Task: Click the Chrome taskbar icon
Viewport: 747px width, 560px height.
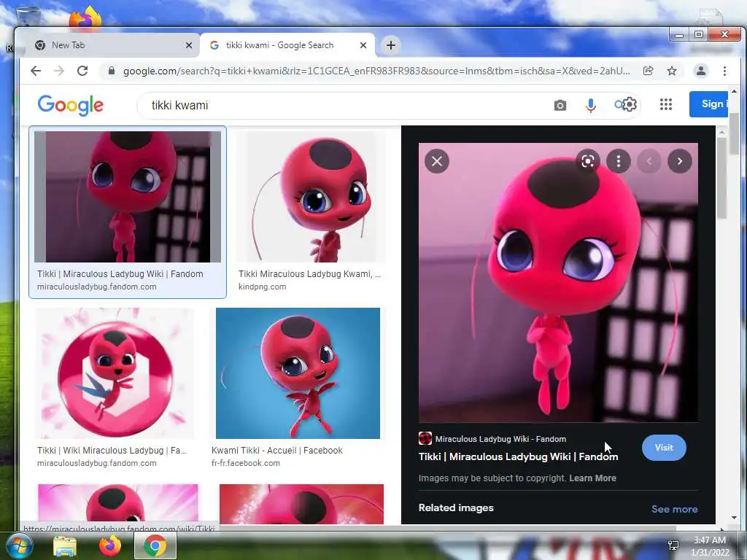Action: [155, 545]
